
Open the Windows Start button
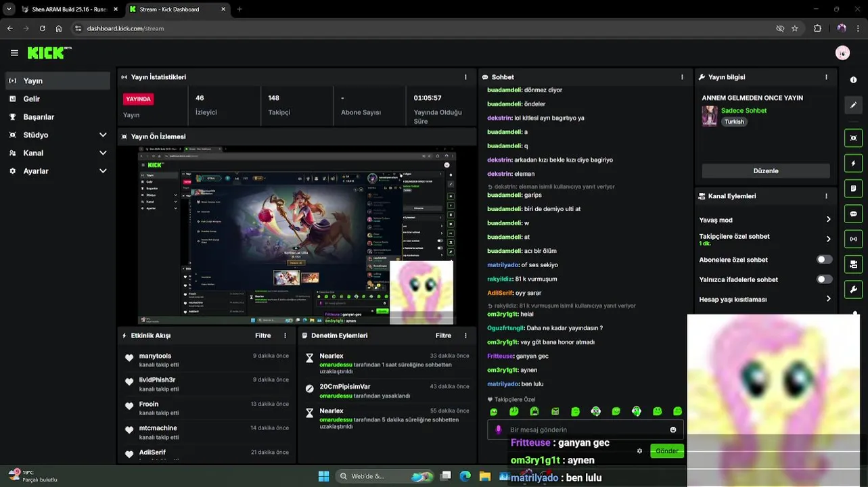coord(323,476)
